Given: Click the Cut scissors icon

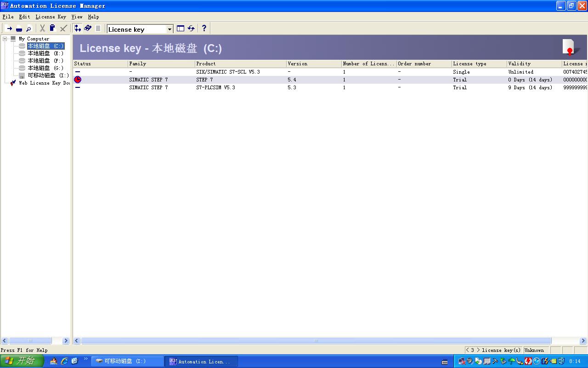Looking at the screenshot, I should pyautogui.click(x=42, y=29).
